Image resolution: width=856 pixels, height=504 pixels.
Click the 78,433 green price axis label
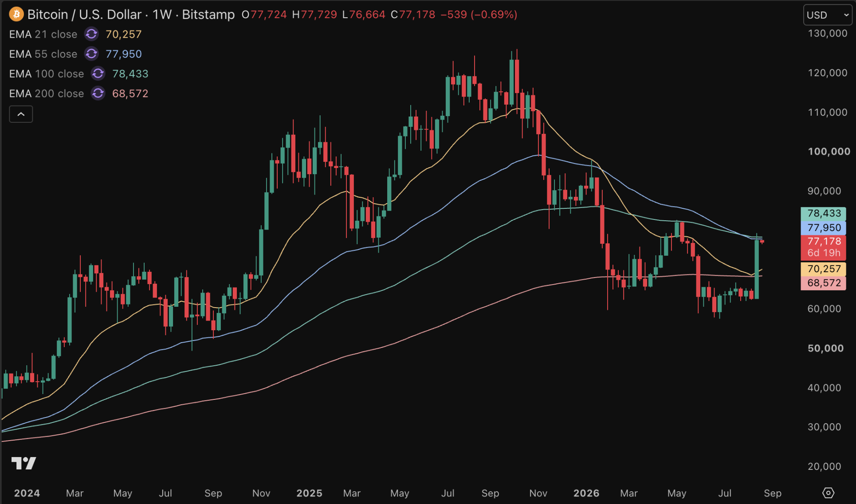pyautogui.click(x=824, y=214)
